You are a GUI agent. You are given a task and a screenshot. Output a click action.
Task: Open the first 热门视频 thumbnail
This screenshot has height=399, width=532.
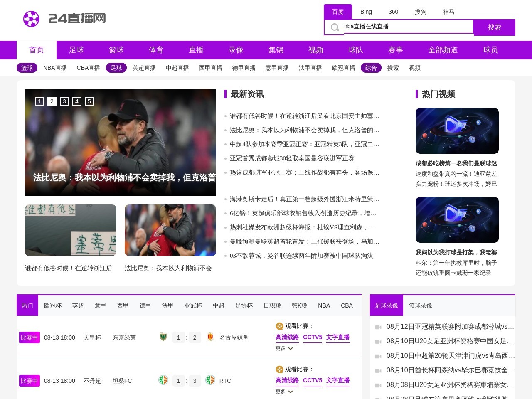[x=457, y=131]
